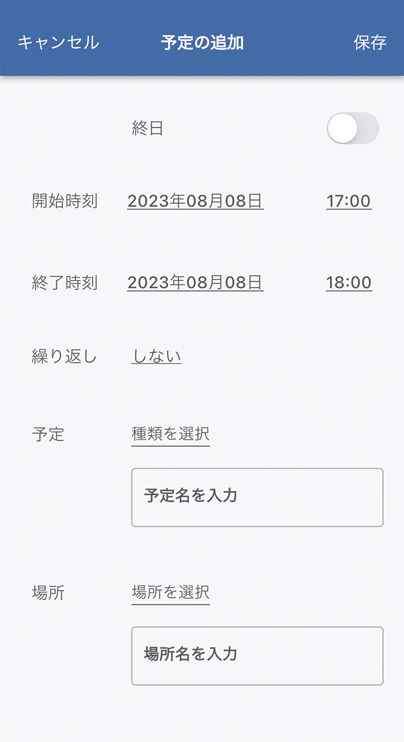Change the 17:00 start time
Screen dimensions: 404x742
(349, 201)
